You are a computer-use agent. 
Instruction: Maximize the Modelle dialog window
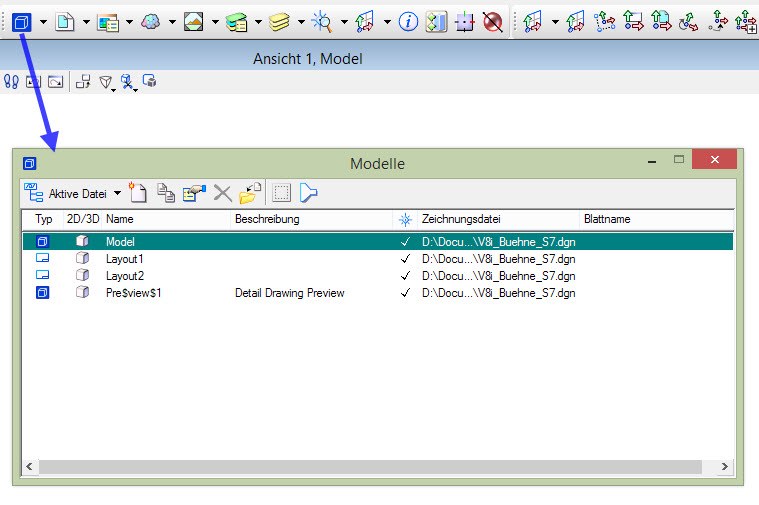point(679,159)
